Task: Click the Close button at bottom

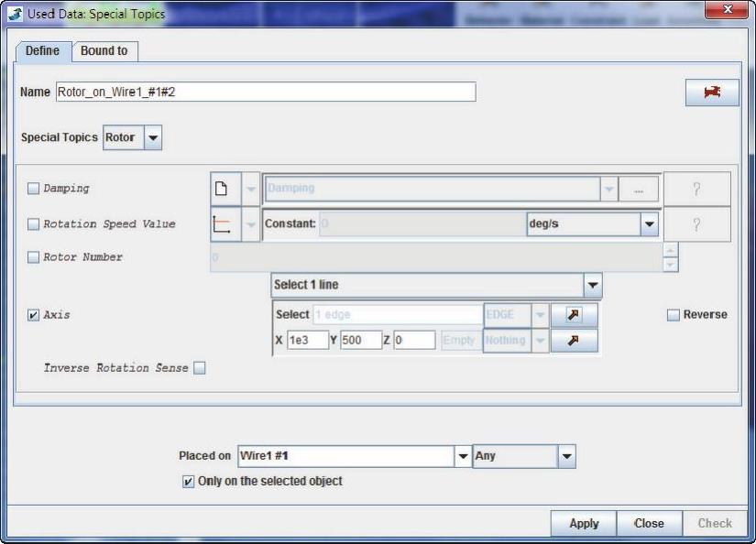Action: pos(649,523)
